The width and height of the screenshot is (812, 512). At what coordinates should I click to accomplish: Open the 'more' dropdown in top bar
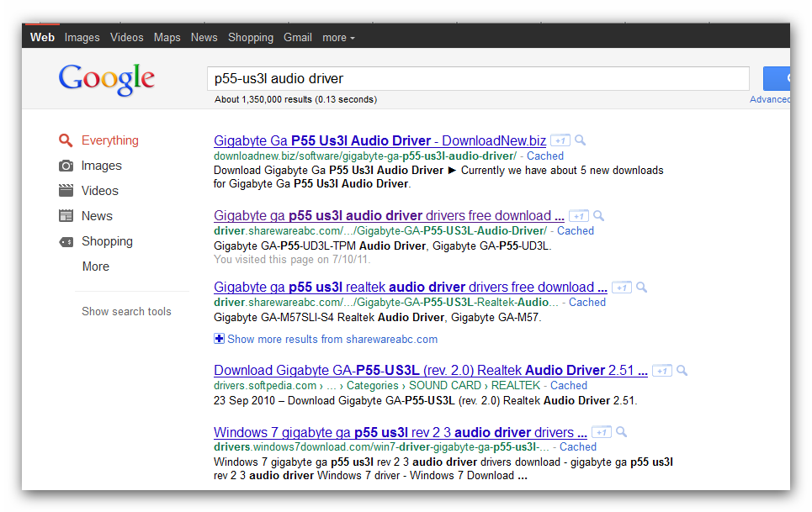[338, 38]
